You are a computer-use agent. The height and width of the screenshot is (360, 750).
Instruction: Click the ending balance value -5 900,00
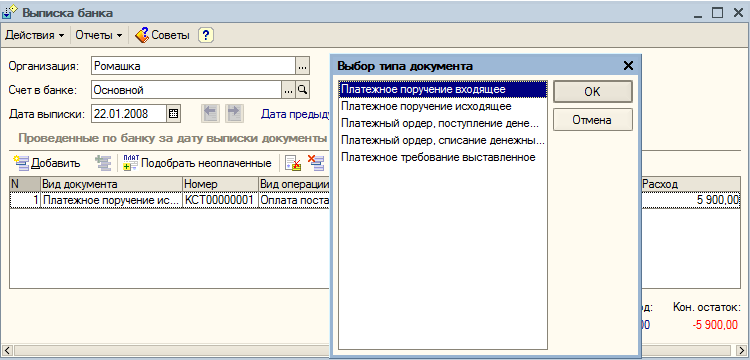coord(715,325)
